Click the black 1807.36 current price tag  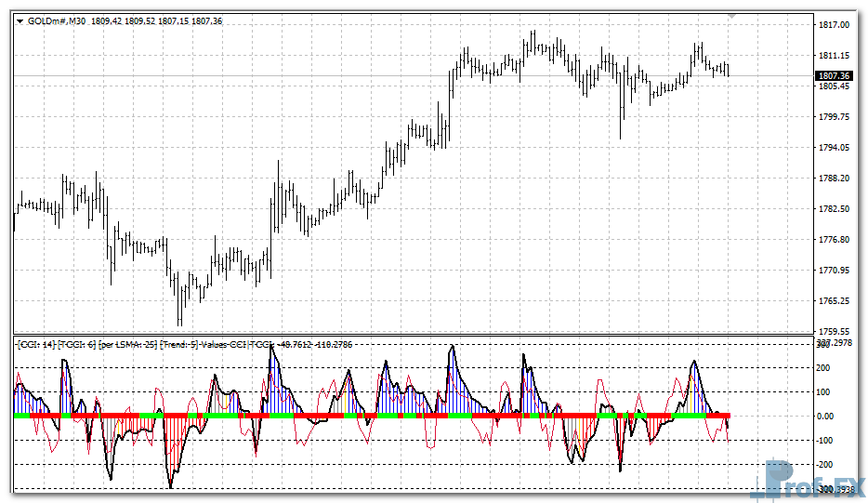click(x=833, y=75)
